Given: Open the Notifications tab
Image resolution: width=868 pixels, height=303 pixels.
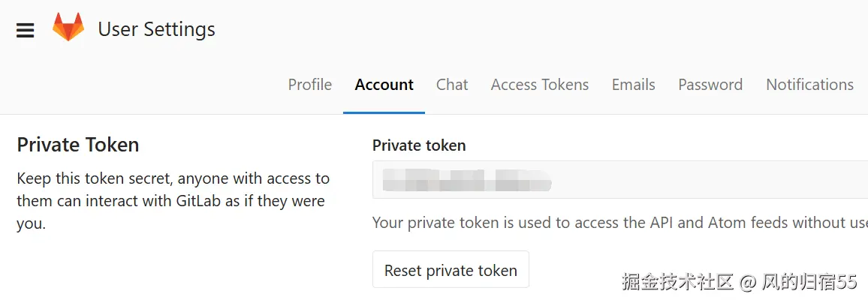Looking at the screenshot, I should pos(809,85).
